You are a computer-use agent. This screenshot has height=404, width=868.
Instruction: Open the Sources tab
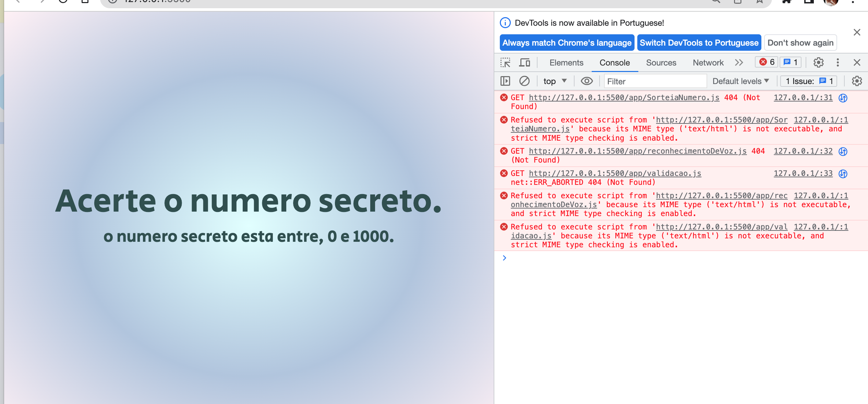(661, 63)
